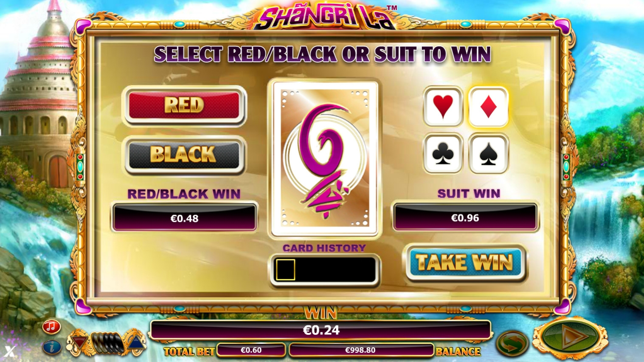Select the clubs suit card
This screenshot has height=362, width=644.
[x=443, y=154]
